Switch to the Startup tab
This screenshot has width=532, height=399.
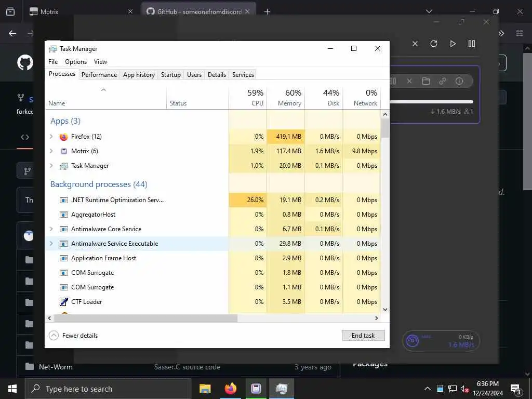170,75
